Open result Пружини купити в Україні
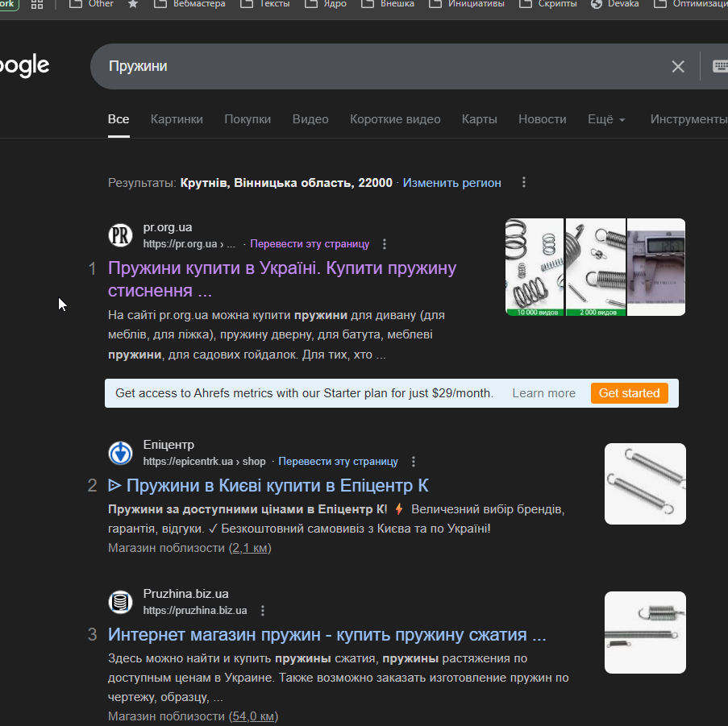This screenshot has width=728, height=726. [282, 280]
